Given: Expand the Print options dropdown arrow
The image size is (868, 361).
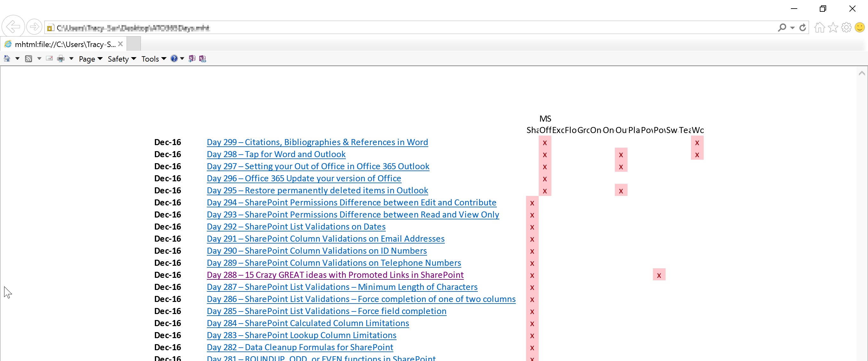Looking at the screenshot, I should coord(71,59).
